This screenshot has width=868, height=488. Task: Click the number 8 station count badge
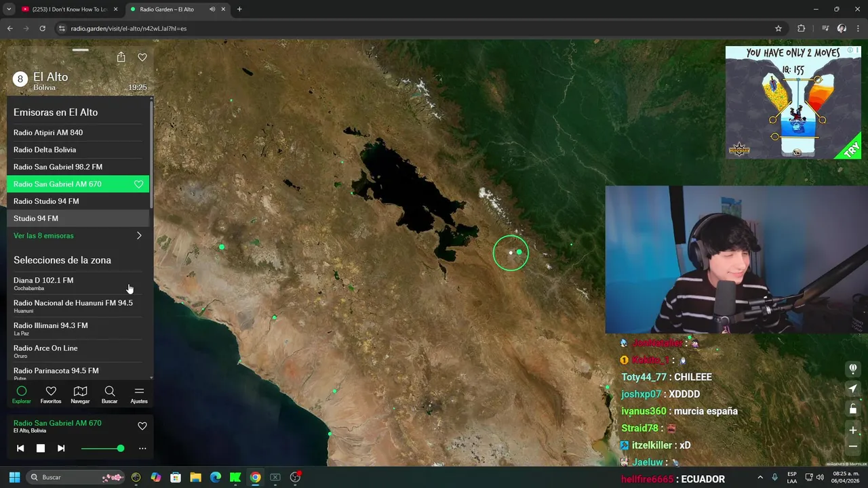coord(20,79)
